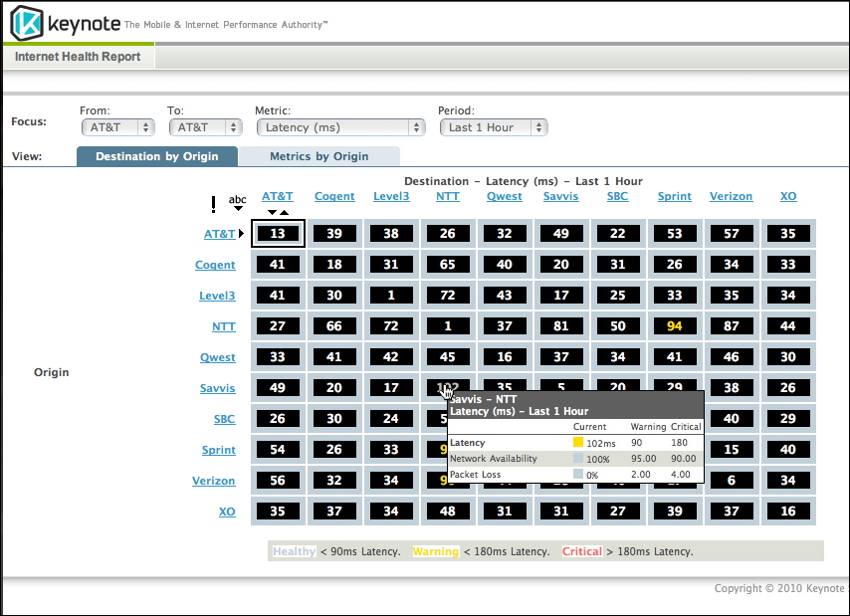The width and height of the screenshot is (850, 616).
Task: Select the Verizon to Verizon cell showing 6
Action: (732, 480)
